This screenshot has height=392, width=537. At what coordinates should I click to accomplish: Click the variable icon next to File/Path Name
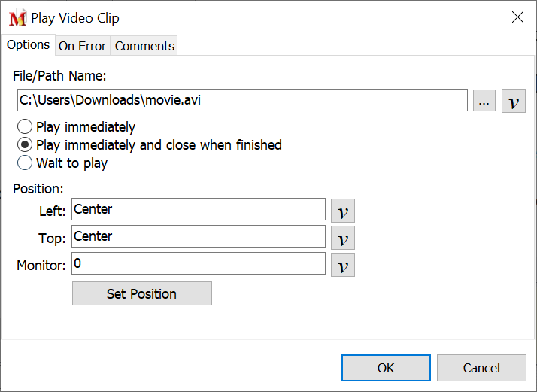click(514, 101)
